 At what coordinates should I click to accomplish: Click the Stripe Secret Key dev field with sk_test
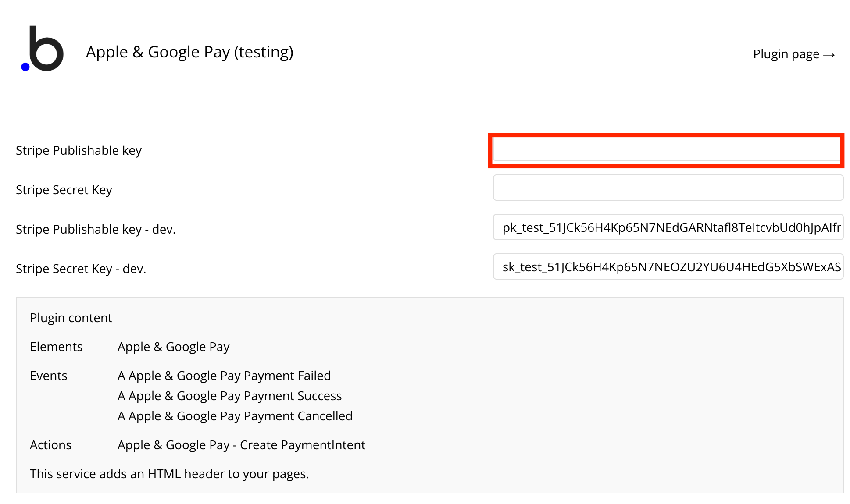pos(668,266)
